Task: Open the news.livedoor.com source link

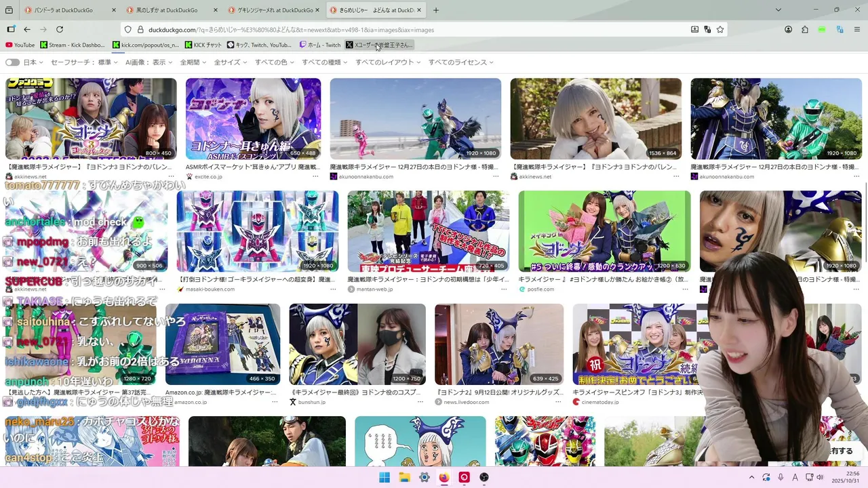Action: click(x=467, y=402)
